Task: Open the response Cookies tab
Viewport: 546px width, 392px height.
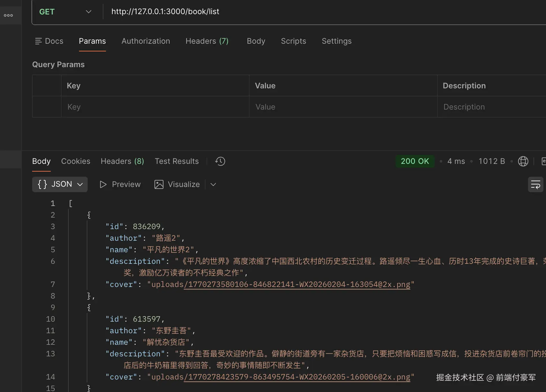Action: (76, 161)
